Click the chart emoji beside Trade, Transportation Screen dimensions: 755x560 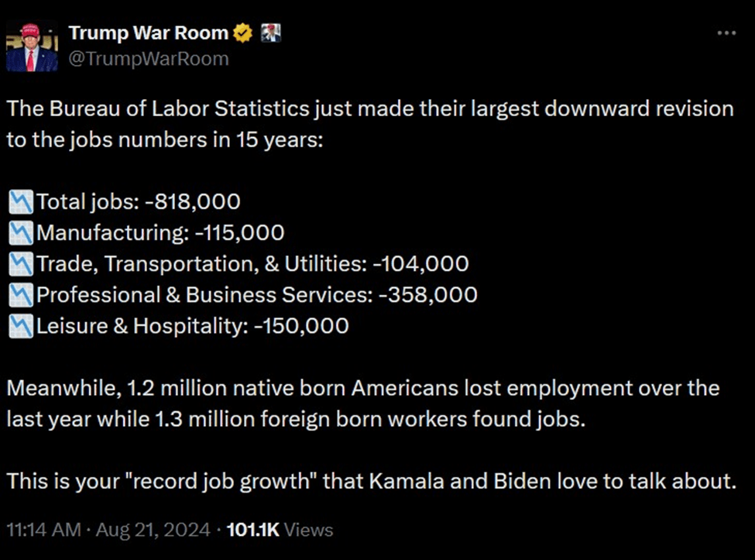[21, 263]
